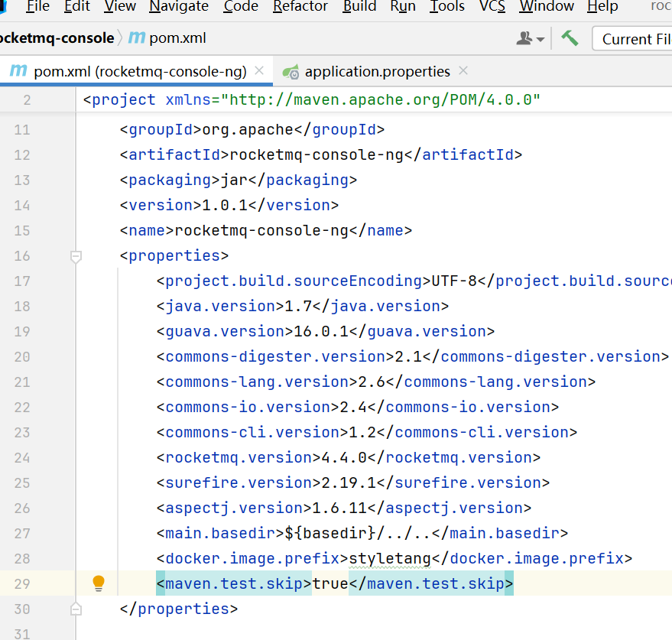Click the sticky project xmlns line
672x640 pixels.
312,100
